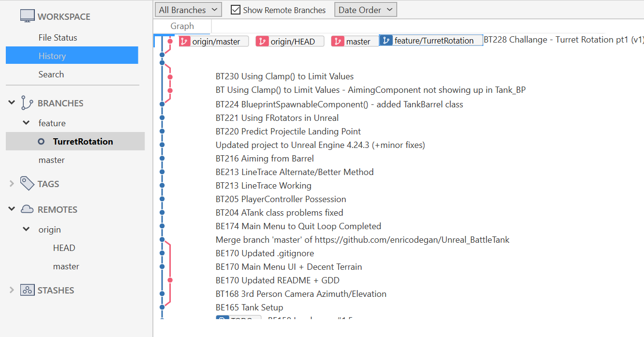The image size is (644, 337).
Task: Select commit BT221 Using FRotators in Unreal
Action: pos(277,118)
